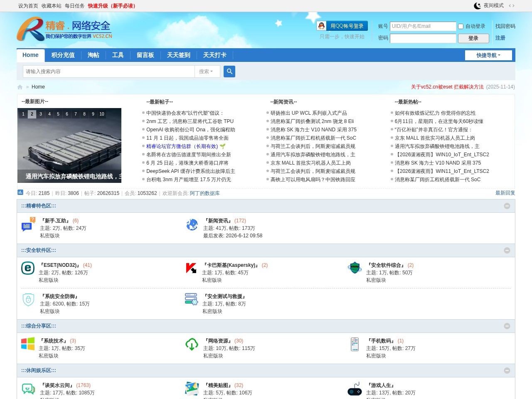The image size is (532, 399).
Task: Collapse the 精睿特色区 section
Action: [507, 206]
